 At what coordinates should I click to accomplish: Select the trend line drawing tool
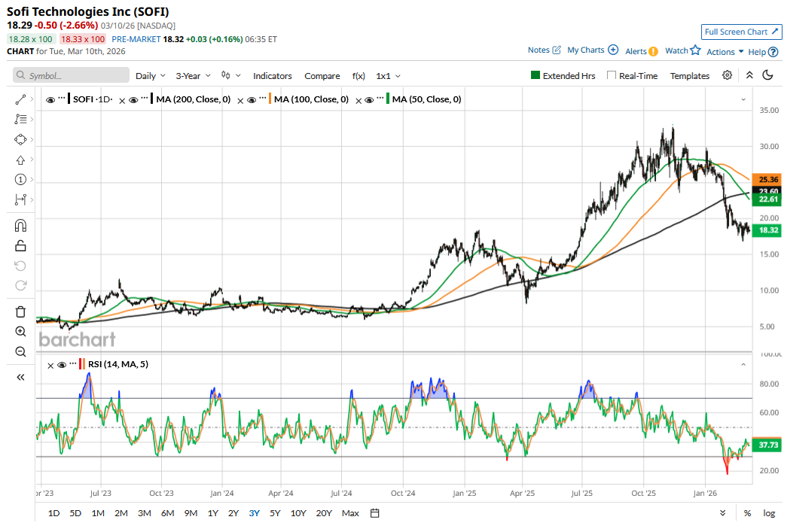[x=20, y=99]
